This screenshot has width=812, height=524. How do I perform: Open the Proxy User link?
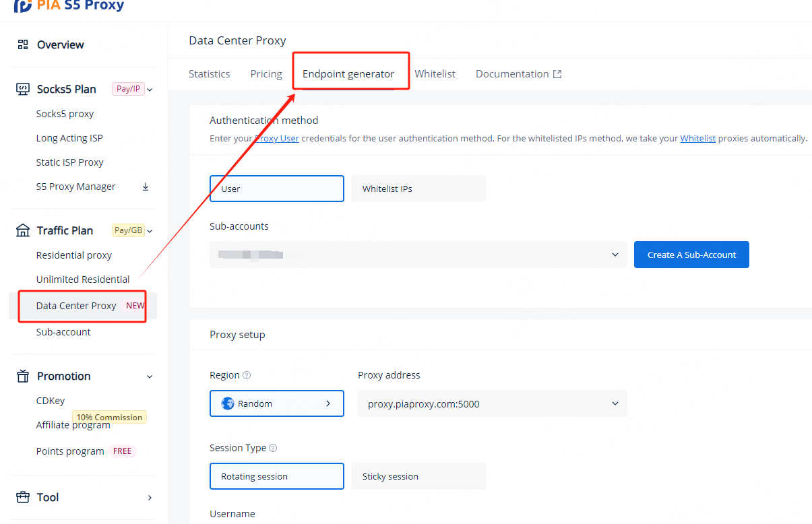[x=277, y=138]
